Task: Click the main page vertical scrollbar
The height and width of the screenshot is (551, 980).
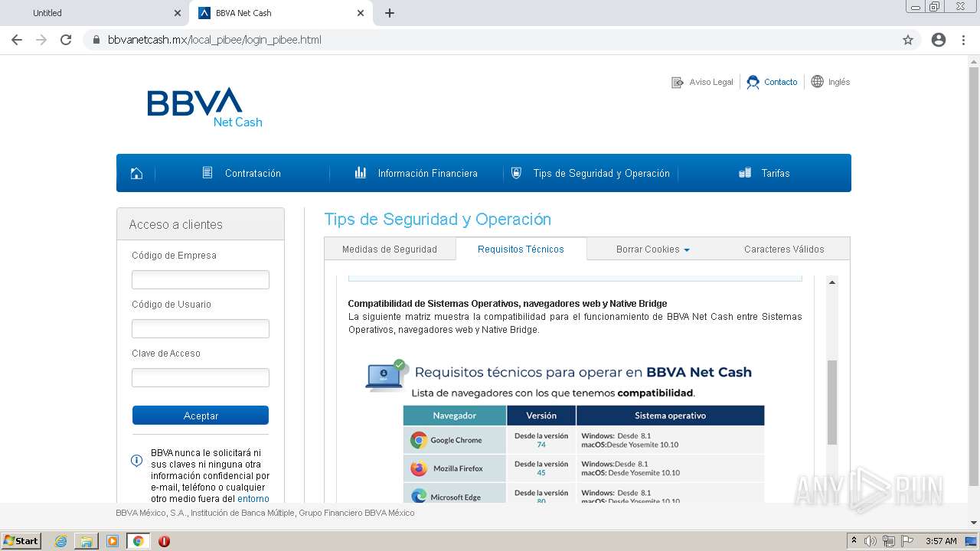Action: (x=974, y=275)
